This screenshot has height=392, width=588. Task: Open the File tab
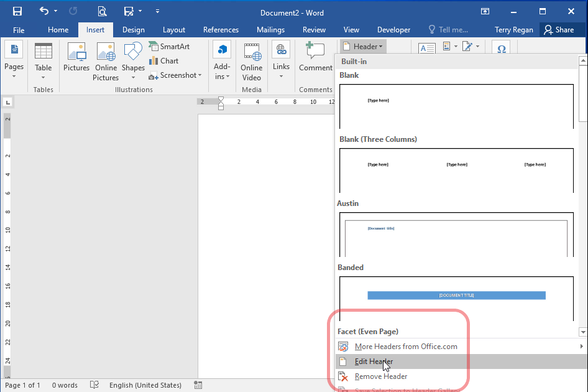[19, 30]
